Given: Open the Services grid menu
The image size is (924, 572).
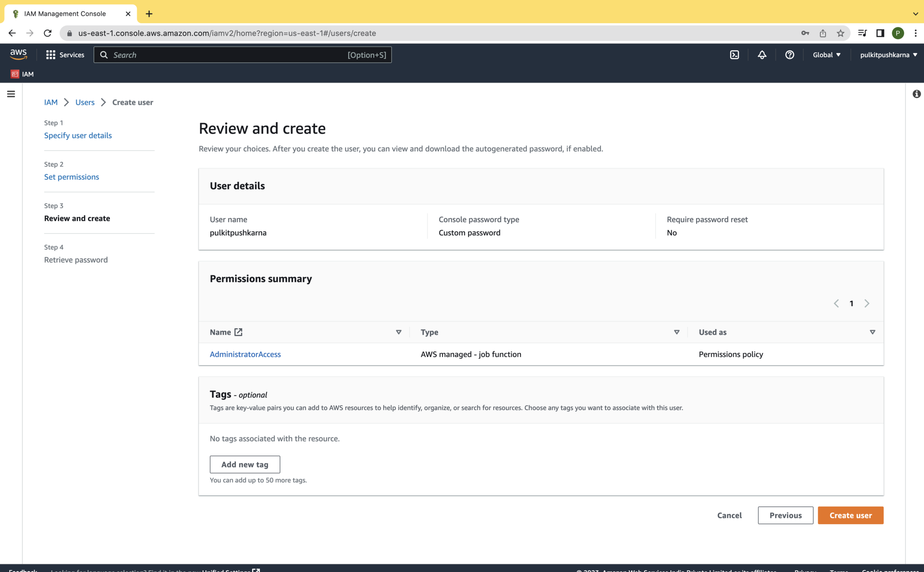Looking at the screenshot, I should pyautogui.click(x=65, y=55).
